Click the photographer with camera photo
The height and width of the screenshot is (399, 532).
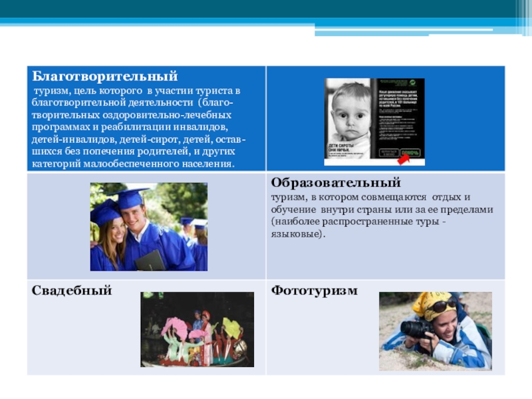pos(436,331)
